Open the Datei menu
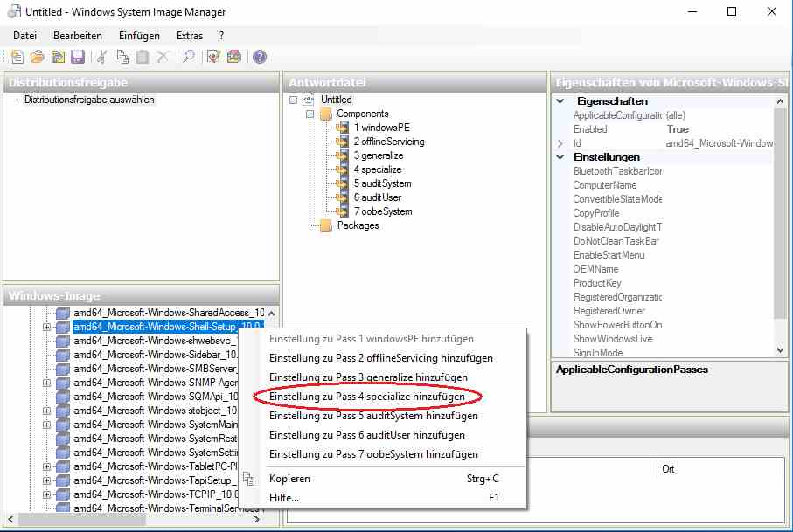Image resolution: width=793 pixels, height=532 pixels. [x=24, y=36]
